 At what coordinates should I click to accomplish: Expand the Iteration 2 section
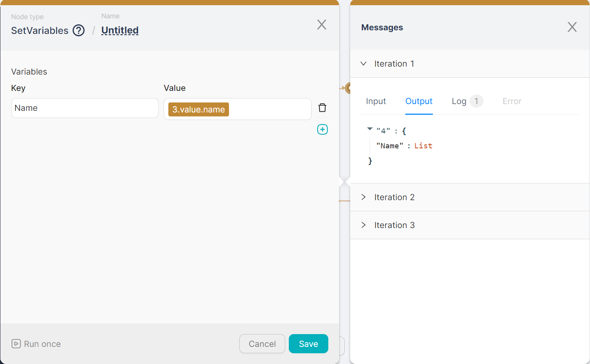(x=363, y=197)
